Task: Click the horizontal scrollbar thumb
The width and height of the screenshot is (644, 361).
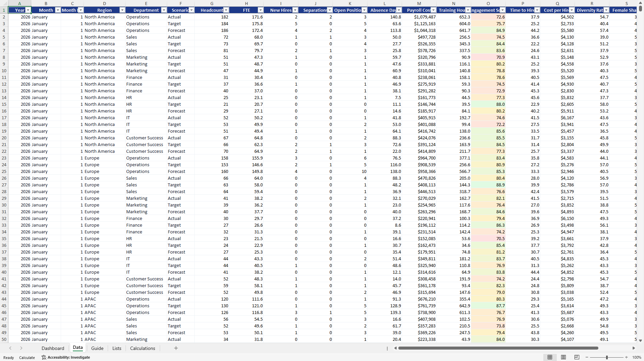Action: (x=498, y=348)
